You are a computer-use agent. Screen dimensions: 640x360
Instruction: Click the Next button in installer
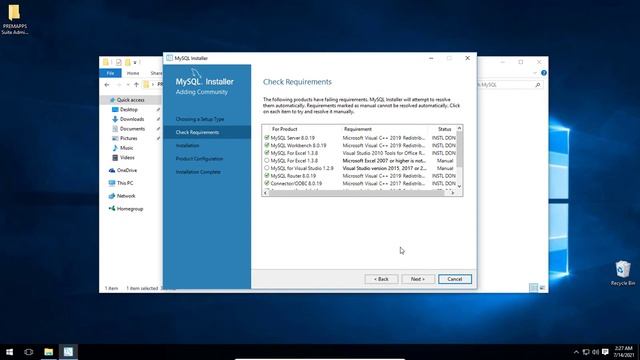(418, 279)
